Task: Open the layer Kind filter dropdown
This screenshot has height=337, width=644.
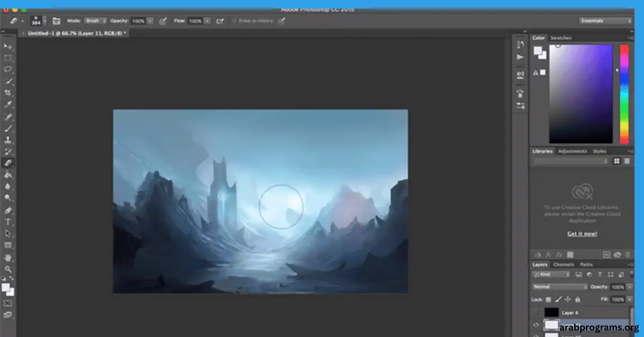Action: pos(552,274)
